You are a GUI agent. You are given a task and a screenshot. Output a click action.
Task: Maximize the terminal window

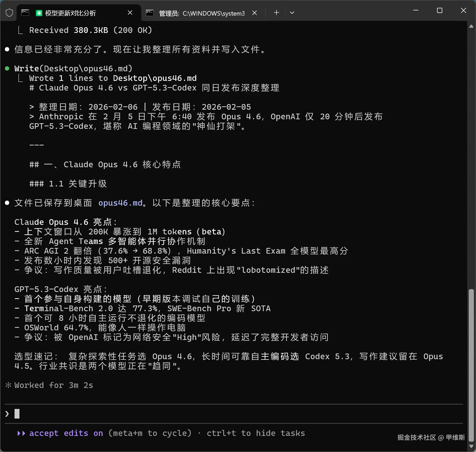click(440, 10)
